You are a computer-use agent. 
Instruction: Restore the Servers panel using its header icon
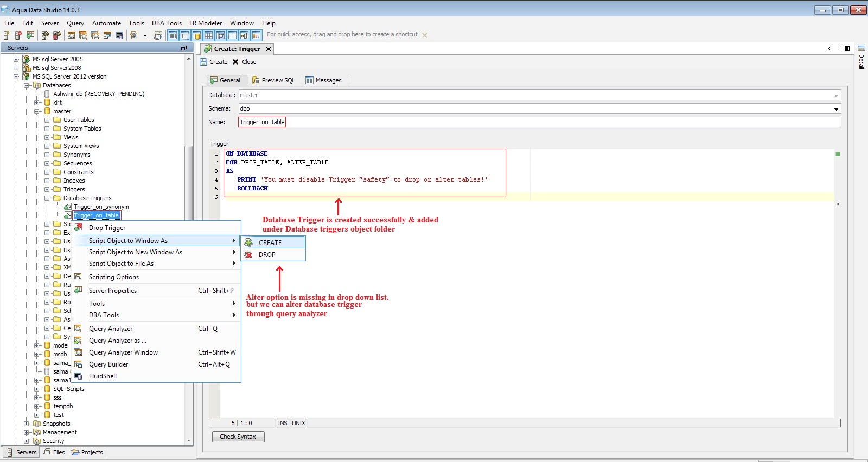(x=183, y=48)
